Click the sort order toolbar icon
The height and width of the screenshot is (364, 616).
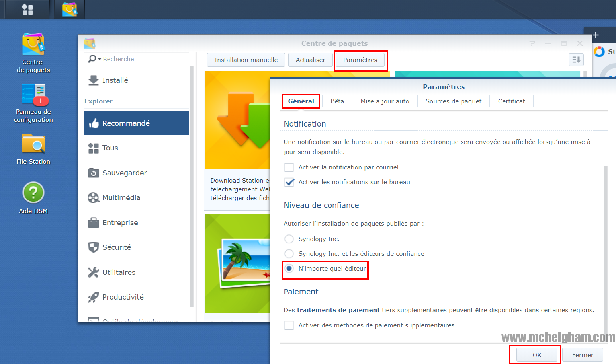pos(576,60)
